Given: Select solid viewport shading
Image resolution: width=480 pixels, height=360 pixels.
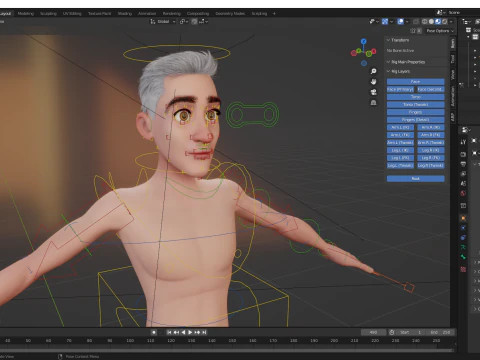Looking at the screenshot, I should (x=431, y=21).
